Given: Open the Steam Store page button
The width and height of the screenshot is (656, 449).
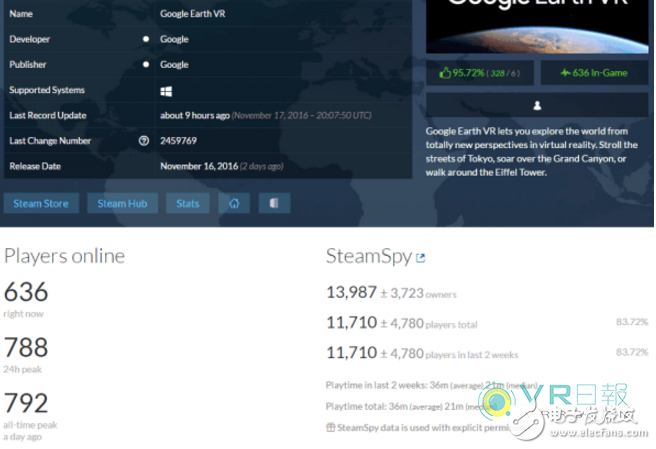Looking at the screenshot, I should pos(41,203).
